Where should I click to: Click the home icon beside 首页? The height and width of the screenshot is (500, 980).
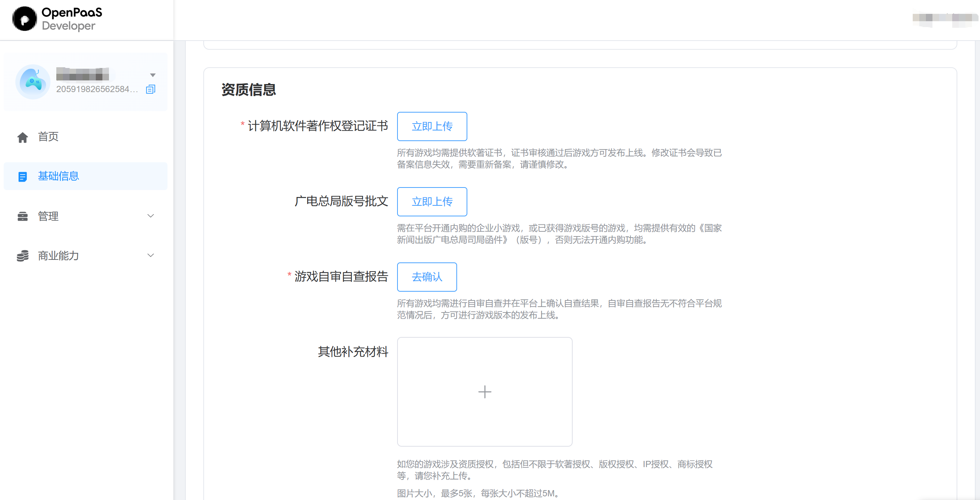point(22,137)
